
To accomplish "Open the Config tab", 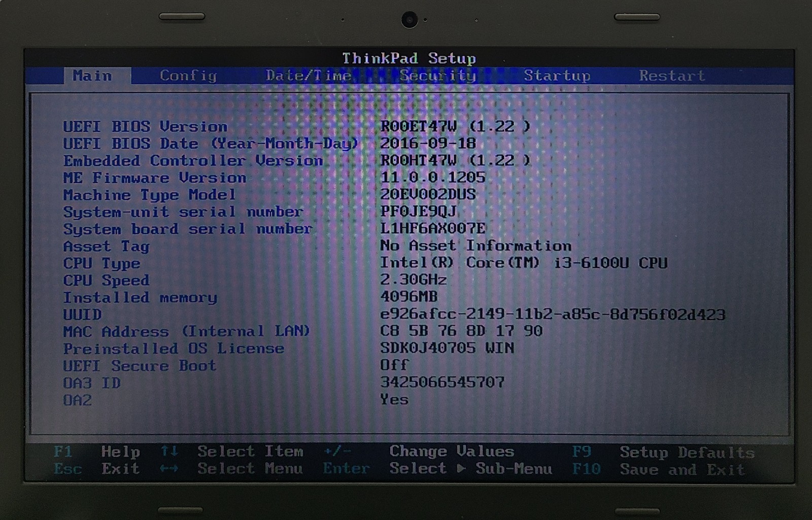I will pyautogui.click(x=188, y=76).
